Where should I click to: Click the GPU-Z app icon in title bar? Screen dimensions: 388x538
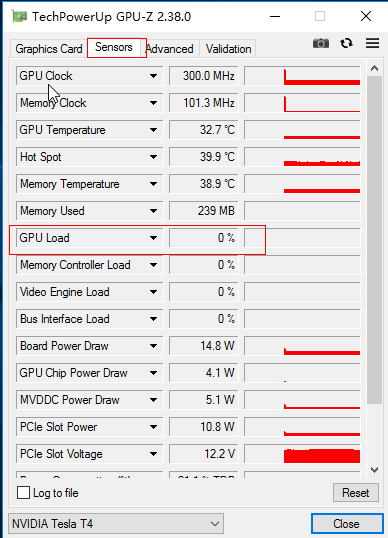(x=20, y=16)
